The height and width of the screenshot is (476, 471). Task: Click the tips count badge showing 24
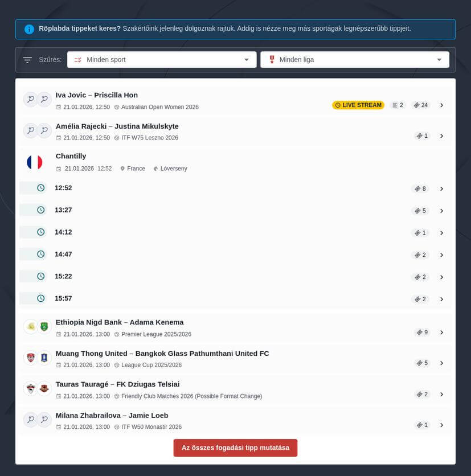[421, 105]
